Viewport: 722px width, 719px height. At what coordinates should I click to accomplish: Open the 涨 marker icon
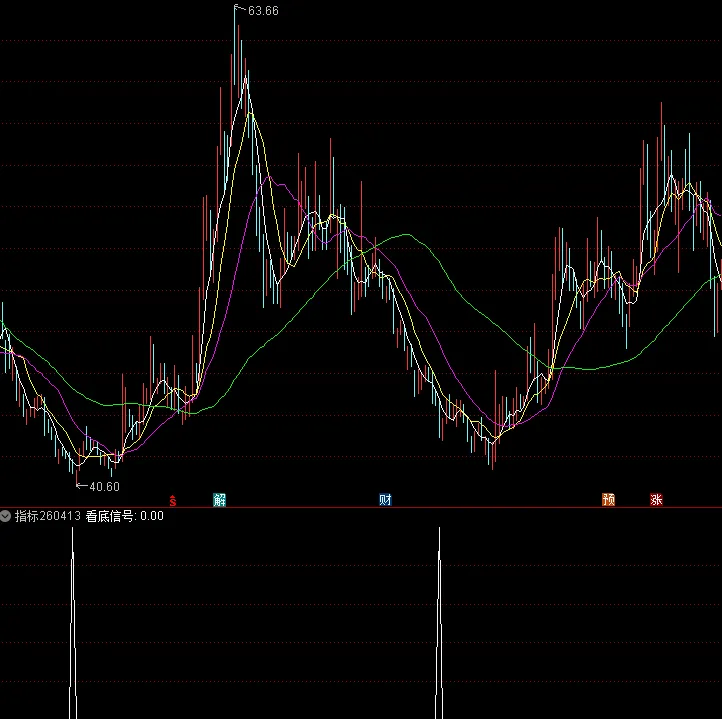[656, 500]
